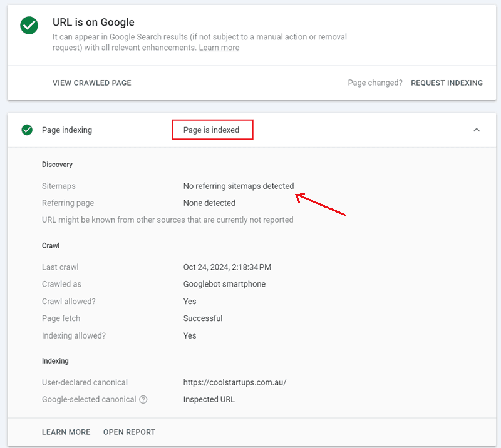Click the Page indexing row label
Viewport: 501px width, 448px height.
coord(67,130)
